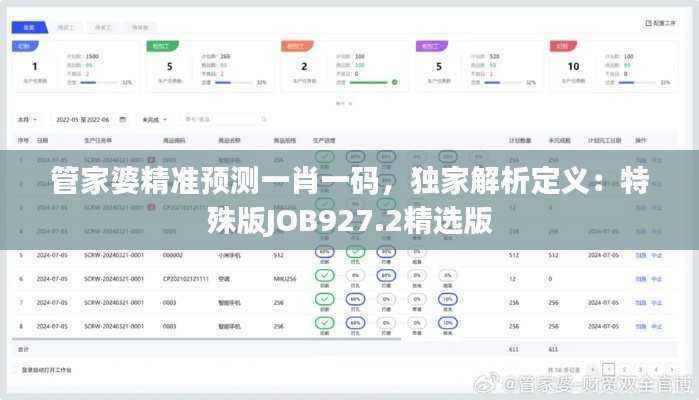The width and height of the screenshot is (699, 400).
Task: Click progress bar in the first status card
Action: click(95, 82)
